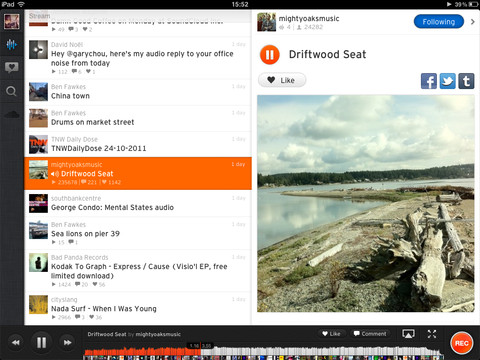
Task: Open the David Noël track thumbnail
Action: [x=38, y=50]
